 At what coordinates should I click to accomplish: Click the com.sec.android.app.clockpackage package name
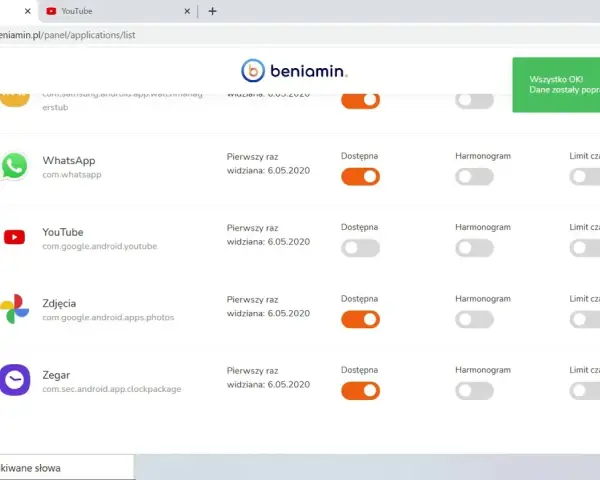pyautogui.click(x=112, y=389)
